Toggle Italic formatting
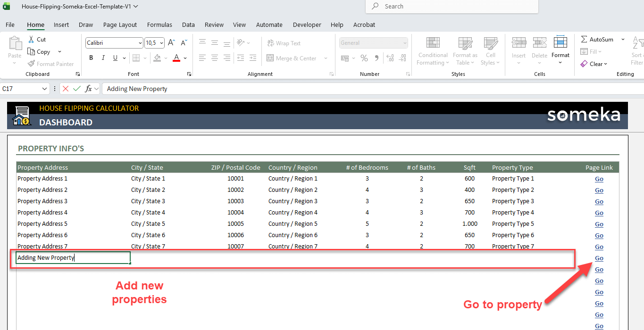This screenshot has height=330, width=644. [x=103, y=58]
